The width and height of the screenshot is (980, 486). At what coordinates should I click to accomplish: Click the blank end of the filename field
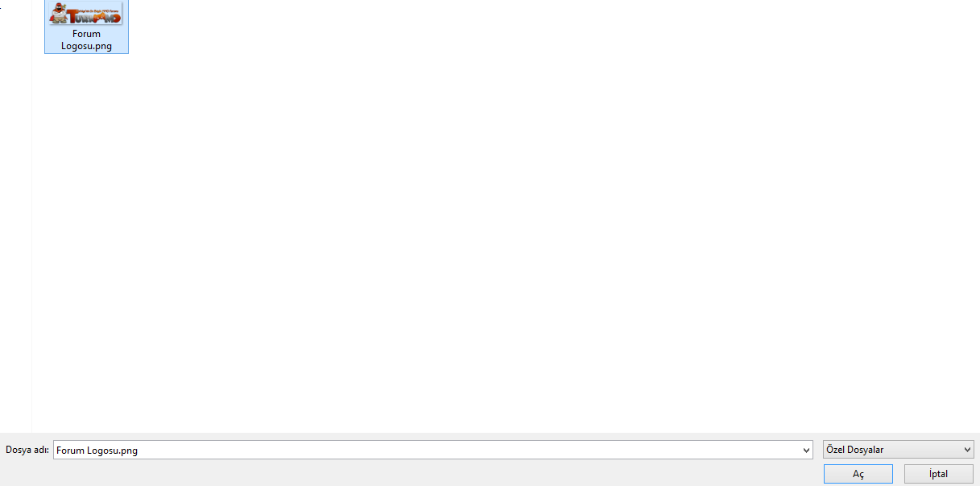click(x=483, y=450)
